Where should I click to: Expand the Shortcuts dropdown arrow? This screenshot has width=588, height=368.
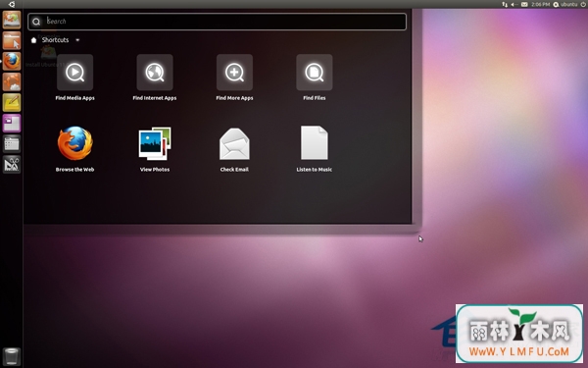(77, 40)
